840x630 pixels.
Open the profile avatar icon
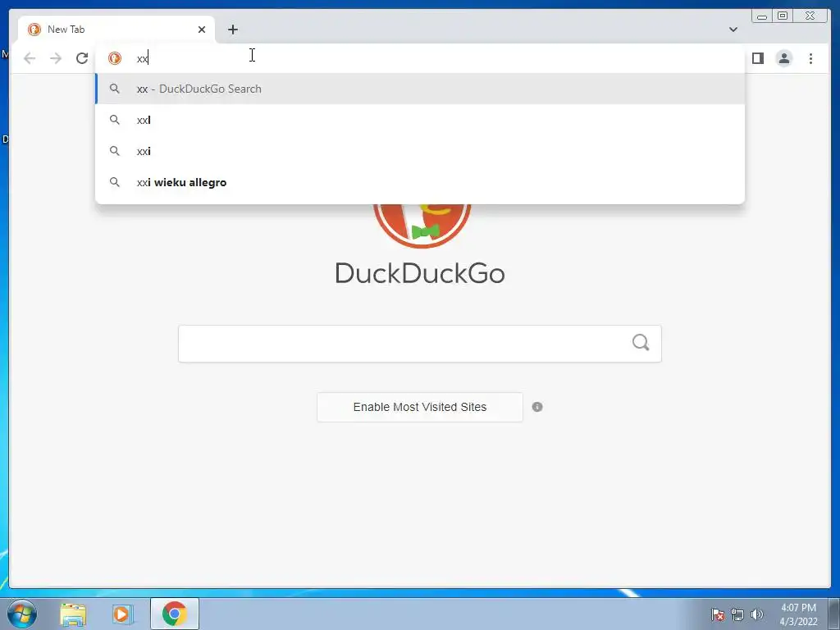tap(783, 58)
